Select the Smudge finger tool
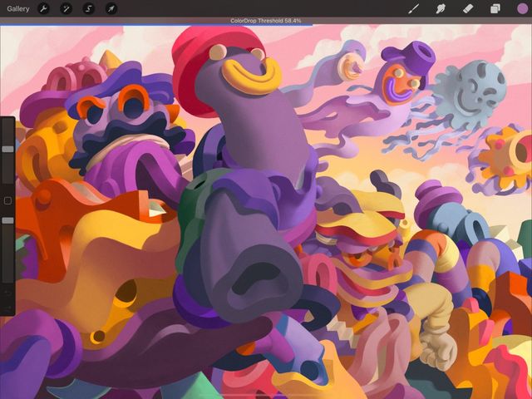The image size is (532, 399). tap(441, 9)
